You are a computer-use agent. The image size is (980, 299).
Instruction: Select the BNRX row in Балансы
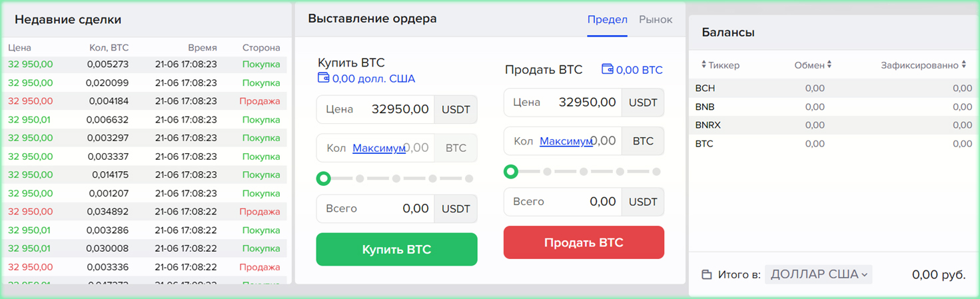(x=833, y=125)
